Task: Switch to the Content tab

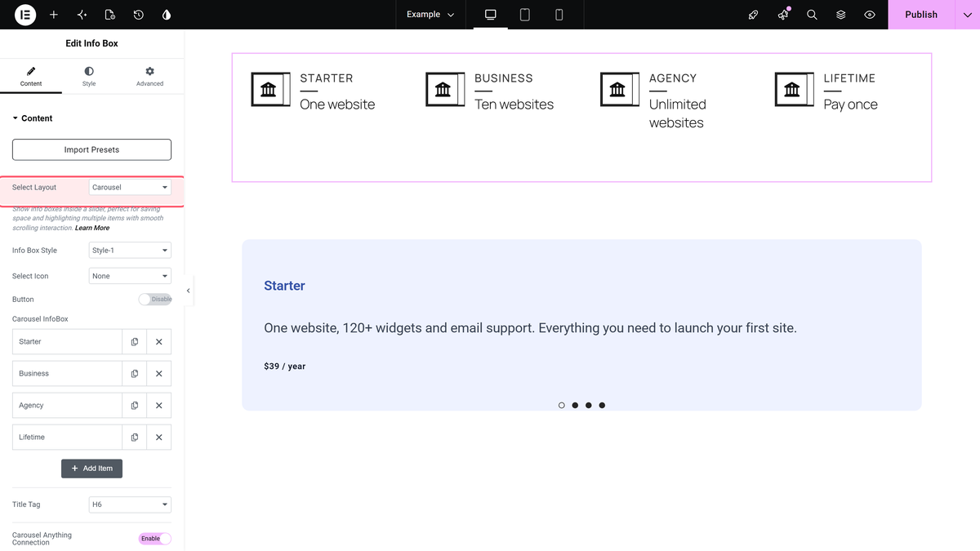Action: [31, 77]
